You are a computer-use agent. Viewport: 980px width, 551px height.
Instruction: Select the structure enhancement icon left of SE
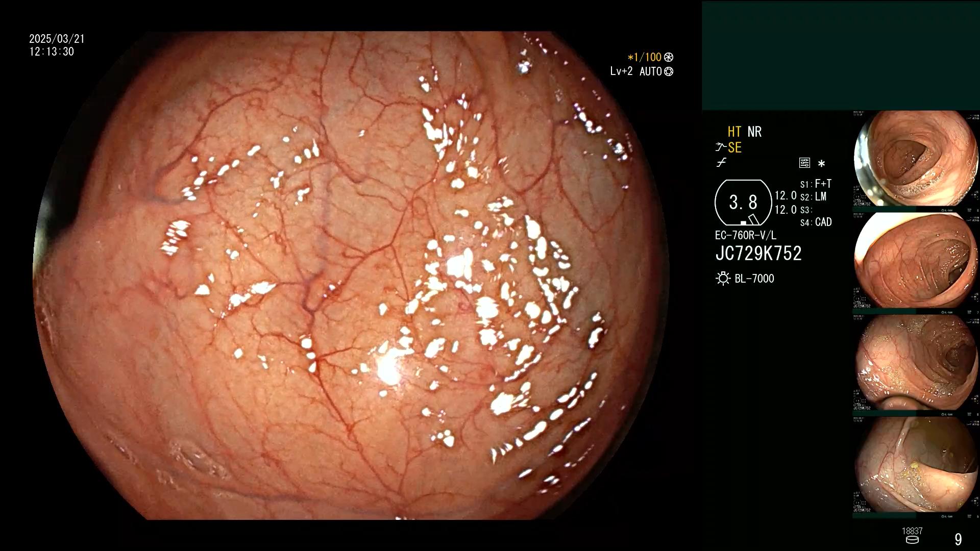[721, 147]
